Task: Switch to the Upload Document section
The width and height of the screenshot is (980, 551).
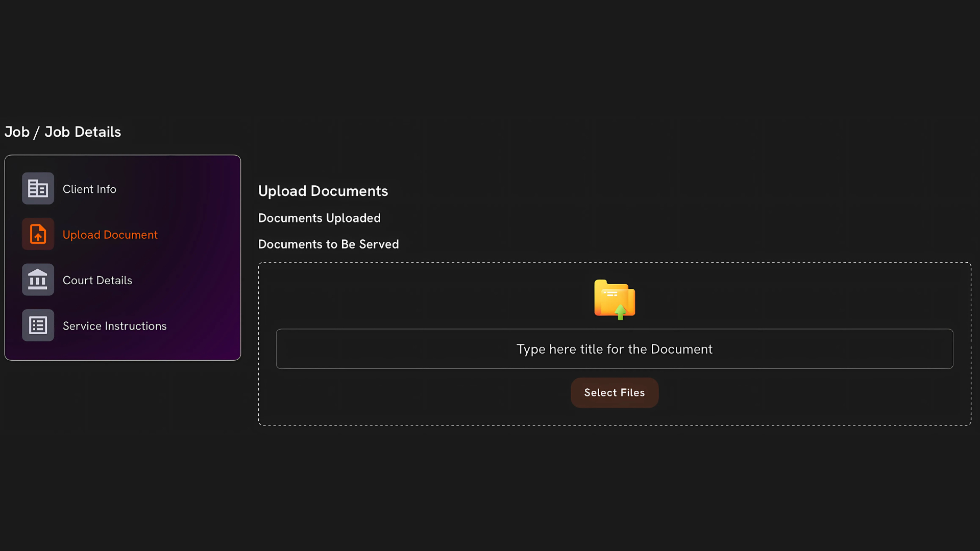Action: [110, 234]
